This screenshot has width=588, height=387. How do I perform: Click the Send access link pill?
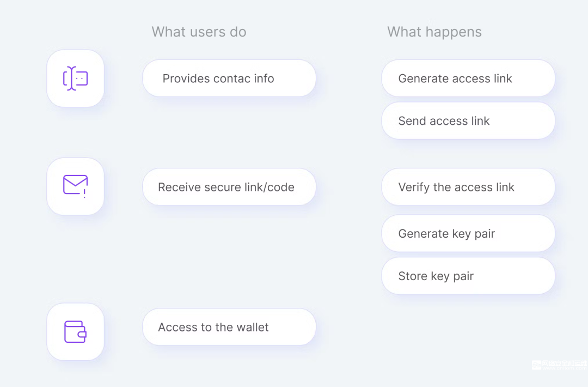pyautogui.click(x=468, y=120)
